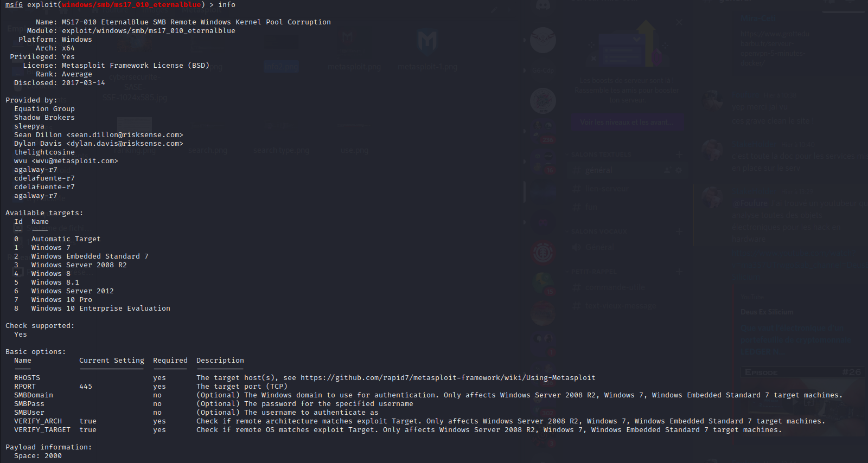868x463 pixels.
Task: Collapse the SALONS VOCAUX category
Action: [x=599, y=232]
